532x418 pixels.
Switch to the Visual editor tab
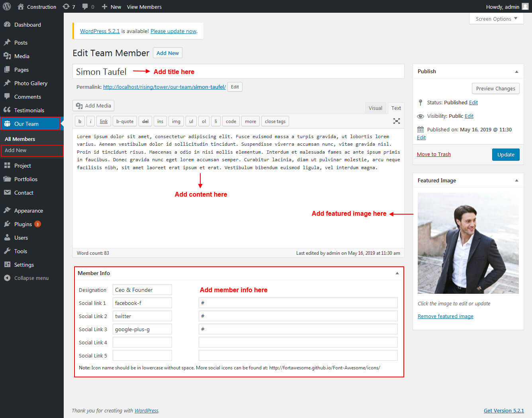click(x=375, y=108)
